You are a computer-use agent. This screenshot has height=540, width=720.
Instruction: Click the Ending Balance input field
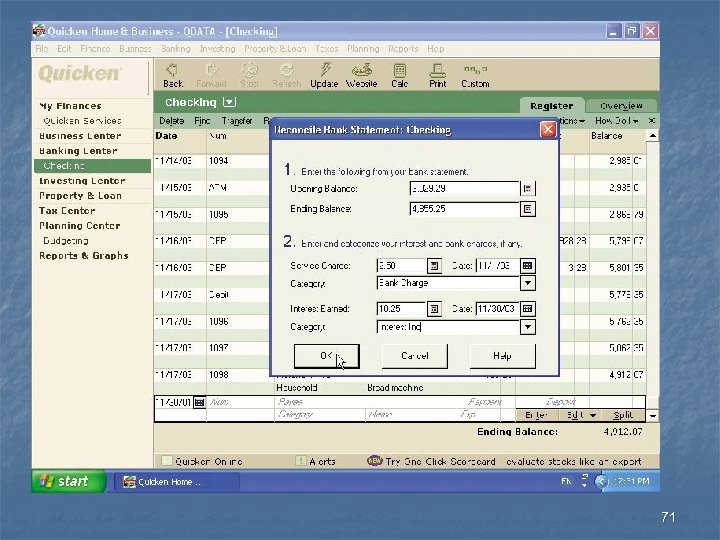click(x=464, y=209)
